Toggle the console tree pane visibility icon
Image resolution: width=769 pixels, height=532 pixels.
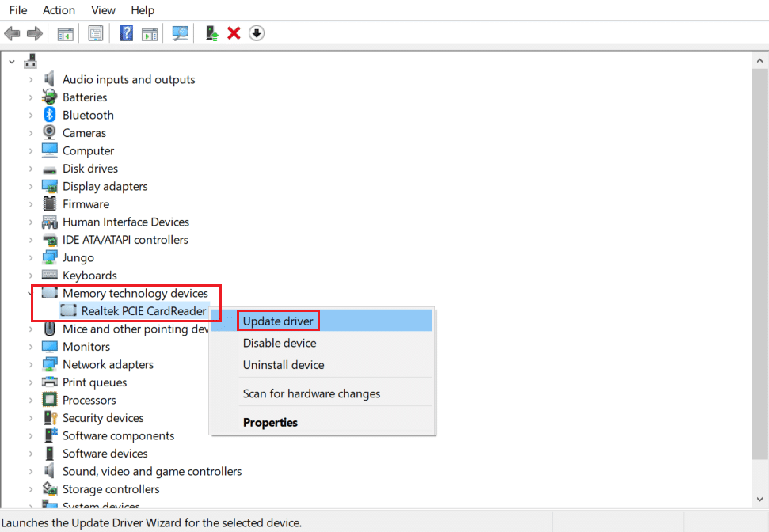click(x=65, y=32)
